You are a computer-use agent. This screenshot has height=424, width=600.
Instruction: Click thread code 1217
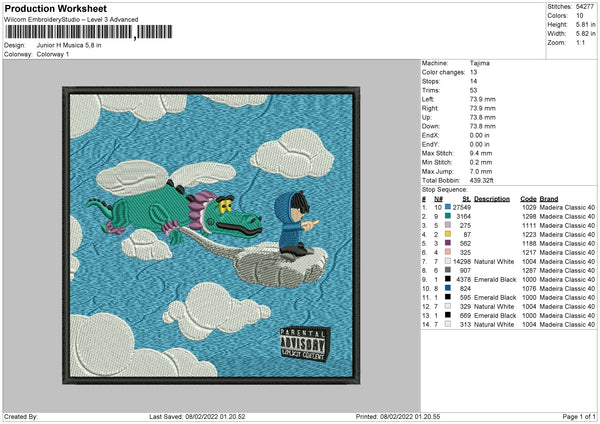530,252
